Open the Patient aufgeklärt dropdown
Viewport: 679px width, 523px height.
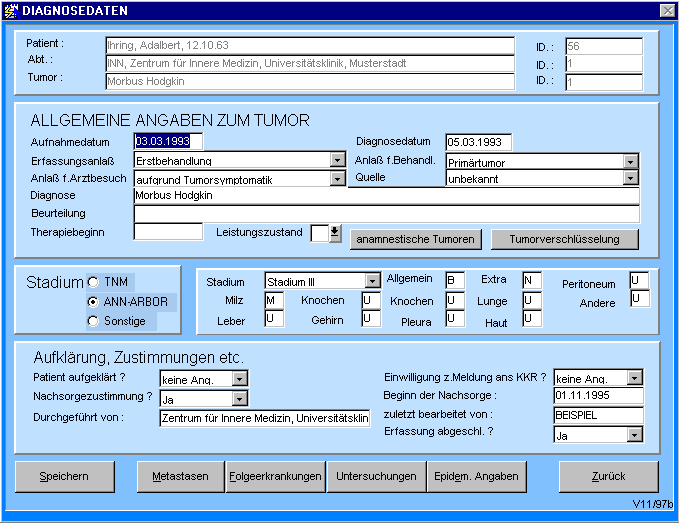pyautogui.click(x=240, y=378)
